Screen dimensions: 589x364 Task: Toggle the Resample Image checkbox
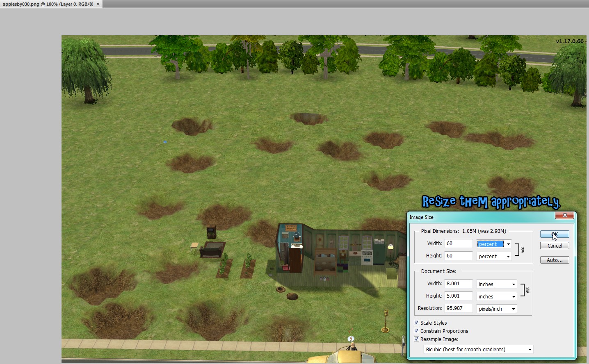[417, 339]
